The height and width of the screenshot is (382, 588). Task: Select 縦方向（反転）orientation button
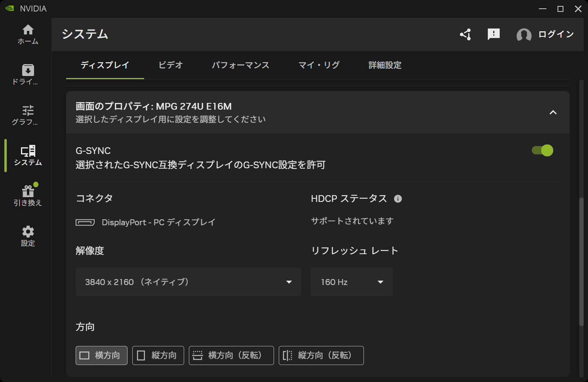(321, 355)
